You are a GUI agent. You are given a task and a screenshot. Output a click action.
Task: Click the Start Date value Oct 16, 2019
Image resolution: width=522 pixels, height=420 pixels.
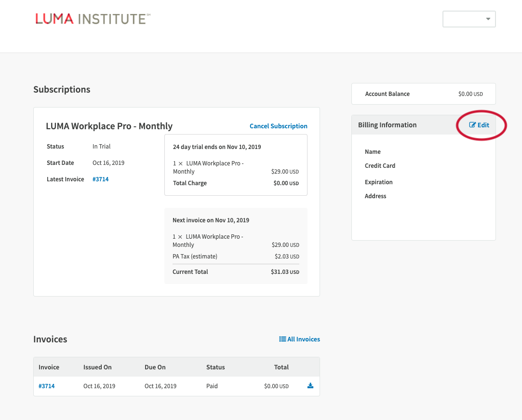(108, 163)
